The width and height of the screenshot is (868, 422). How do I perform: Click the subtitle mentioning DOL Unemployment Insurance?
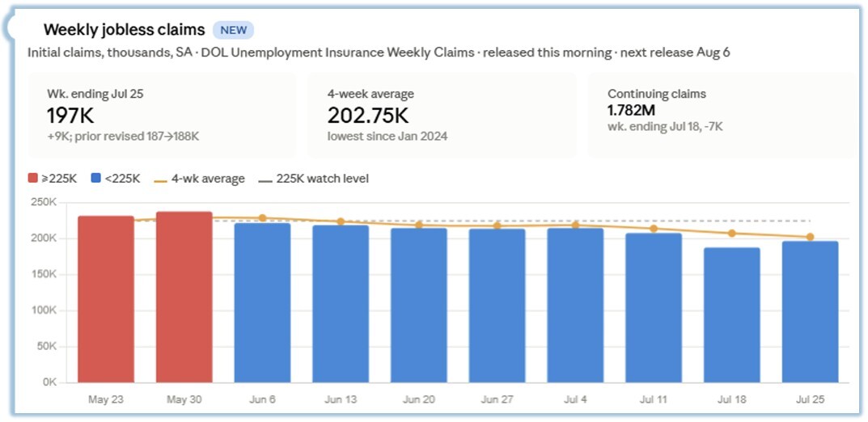click(379, 53)
